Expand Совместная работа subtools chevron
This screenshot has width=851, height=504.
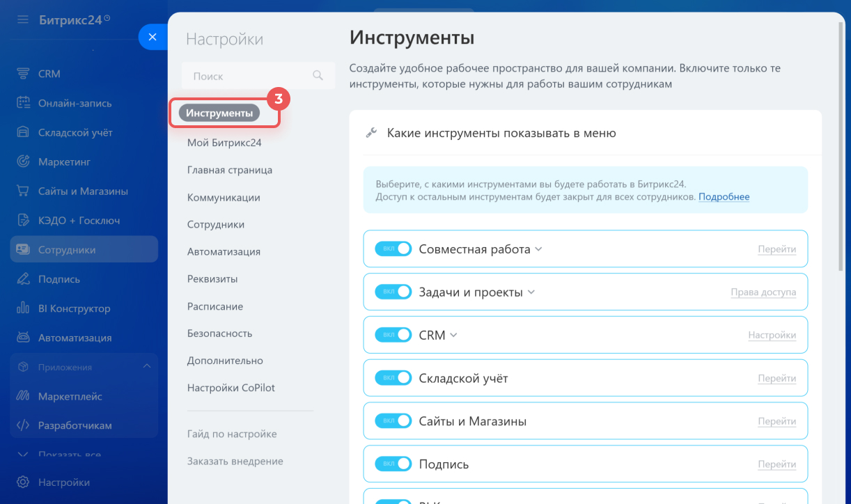538,249
